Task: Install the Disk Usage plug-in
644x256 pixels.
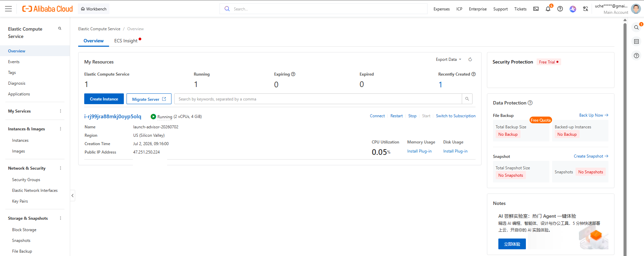Action: [x=455, y=151]
